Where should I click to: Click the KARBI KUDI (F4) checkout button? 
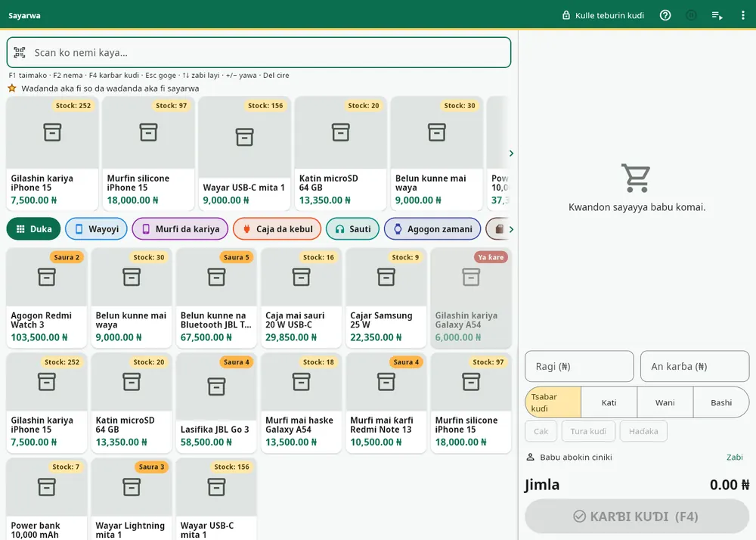[637, 517]
